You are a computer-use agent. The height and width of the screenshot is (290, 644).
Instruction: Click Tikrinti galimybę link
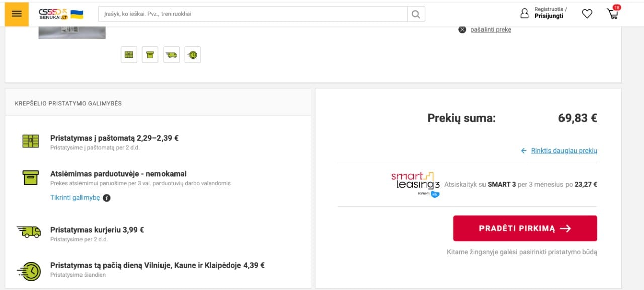(75, 198)
